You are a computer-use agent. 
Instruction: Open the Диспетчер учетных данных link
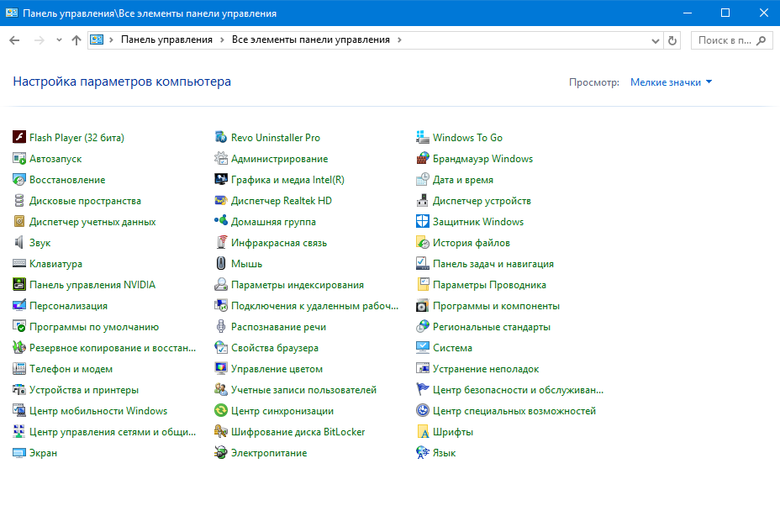point(92,222)
